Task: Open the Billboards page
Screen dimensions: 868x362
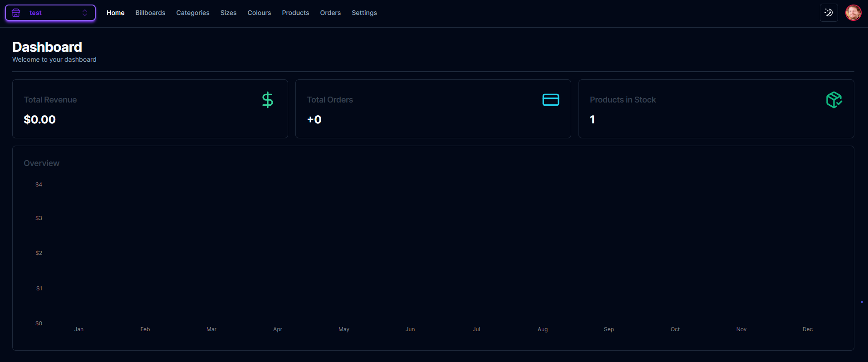Action: 150,13
